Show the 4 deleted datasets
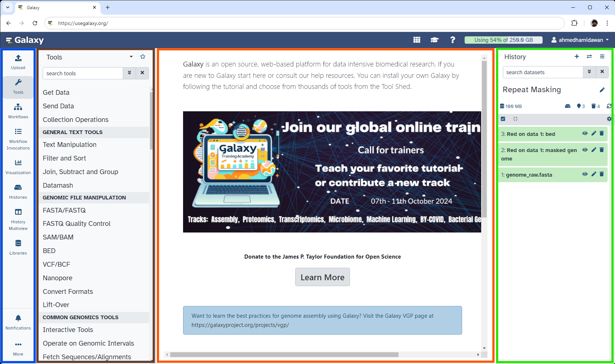The width and height of the screenshot is (615, 364). [x=596, y=106]
